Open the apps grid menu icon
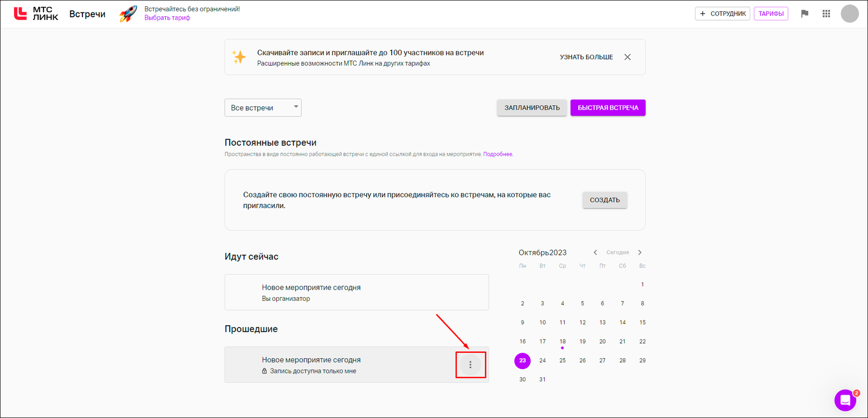Screen dimensions: 868x418 coord(826,14)
